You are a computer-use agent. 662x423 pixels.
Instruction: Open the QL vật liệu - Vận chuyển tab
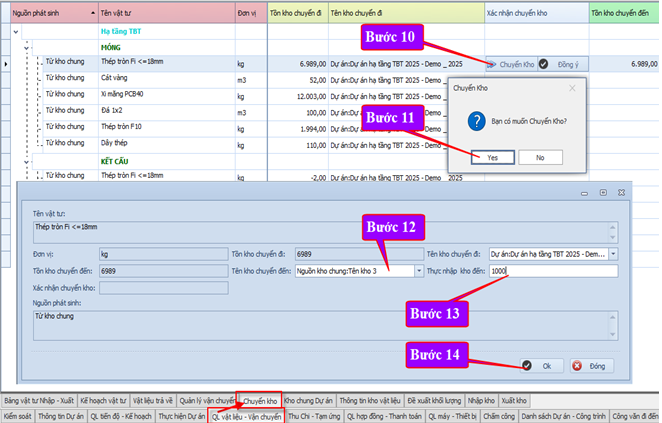click(x=246, y=415)
